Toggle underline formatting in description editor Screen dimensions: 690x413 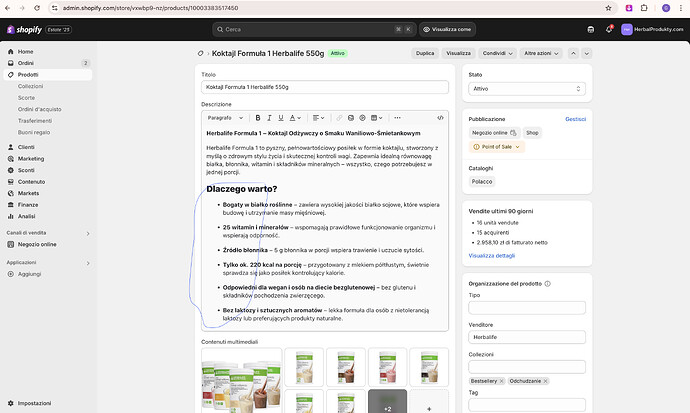(281, 118)
